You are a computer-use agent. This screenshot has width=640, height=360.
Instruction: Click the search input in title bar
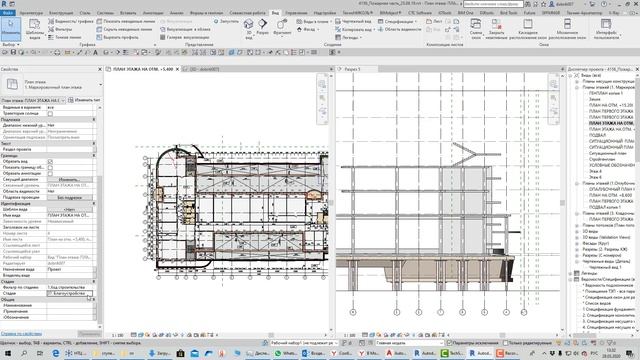493,4
